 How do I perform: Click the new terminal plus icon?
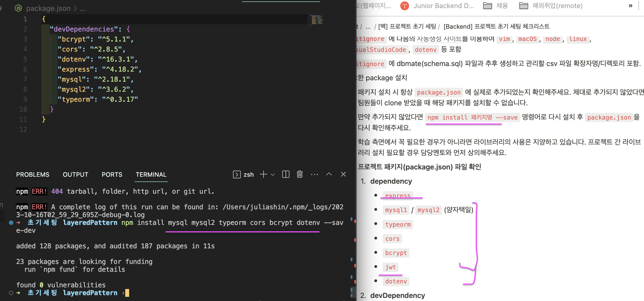click(x=263, y=174)
